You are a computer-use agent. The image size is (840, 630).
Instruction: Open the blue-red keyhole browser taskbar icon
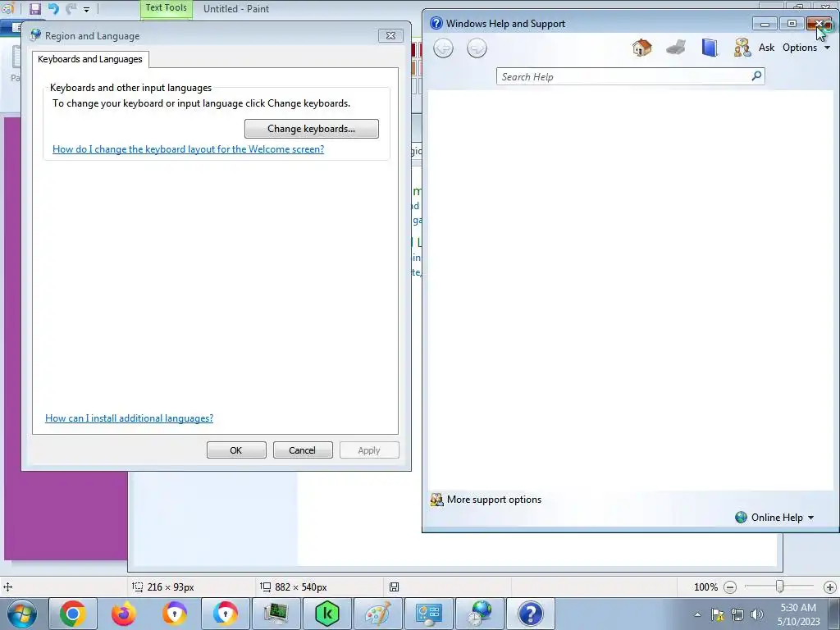225,614
